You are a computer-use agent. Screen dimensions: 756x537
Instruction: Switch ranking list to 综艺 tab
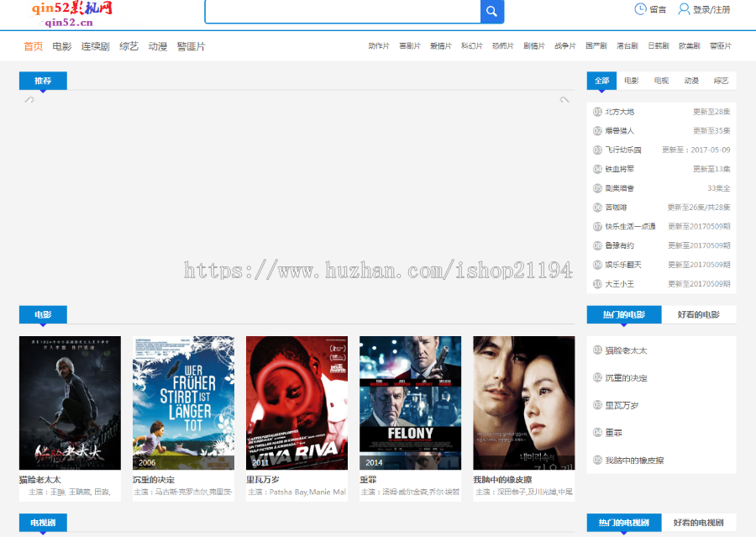(x=722, y=81)
